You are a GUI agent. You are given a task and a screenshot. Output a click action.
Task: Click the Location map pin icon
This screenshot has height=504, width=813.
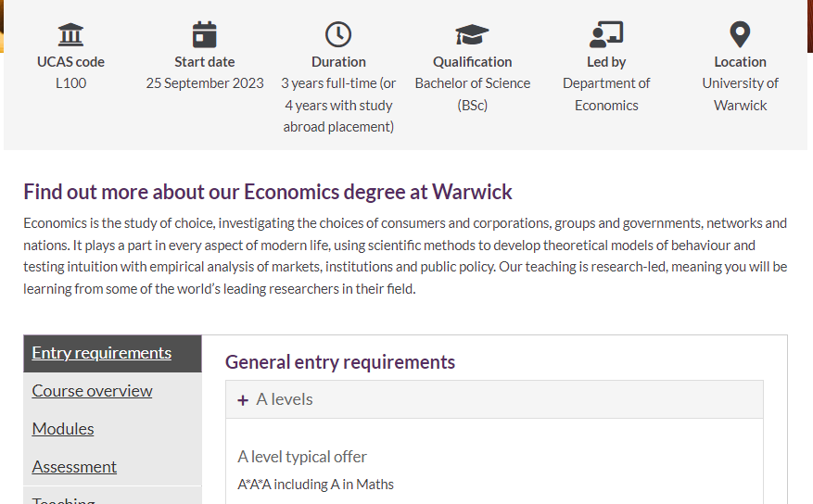[740, 35]
